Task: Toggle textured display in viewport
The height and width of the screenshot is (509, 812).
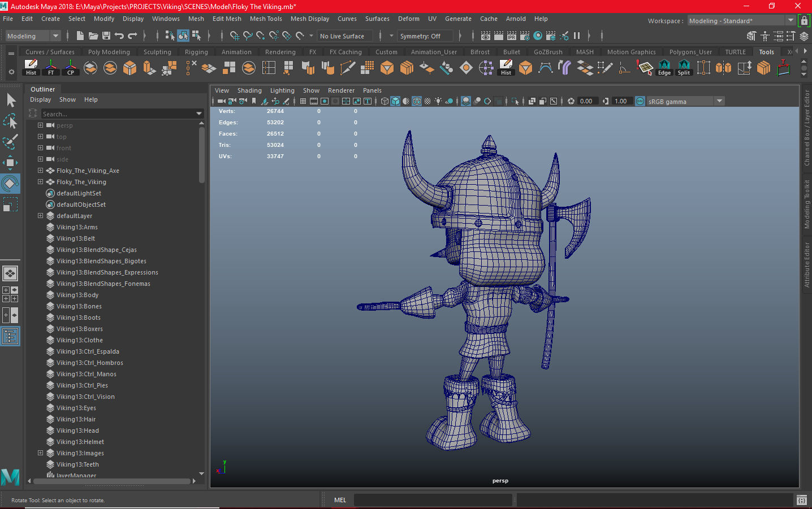Action: pyautogui.click(x=427, y=101)
